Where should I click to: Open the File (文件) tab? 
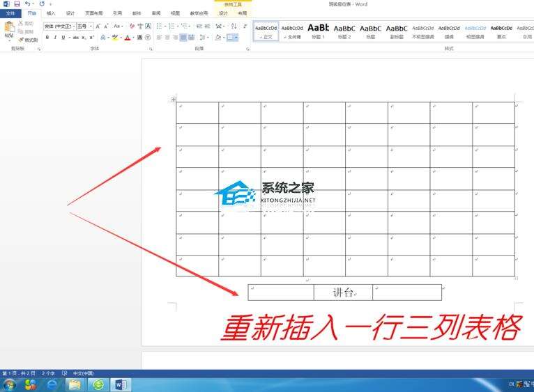10,13
